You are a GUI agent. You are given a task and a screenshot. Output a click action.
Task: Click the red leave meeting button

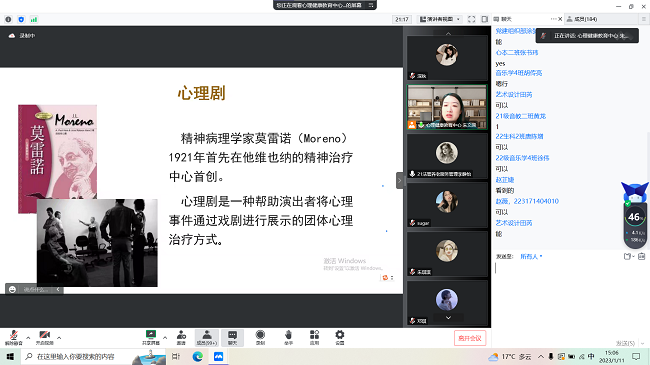tap(470, 338)
